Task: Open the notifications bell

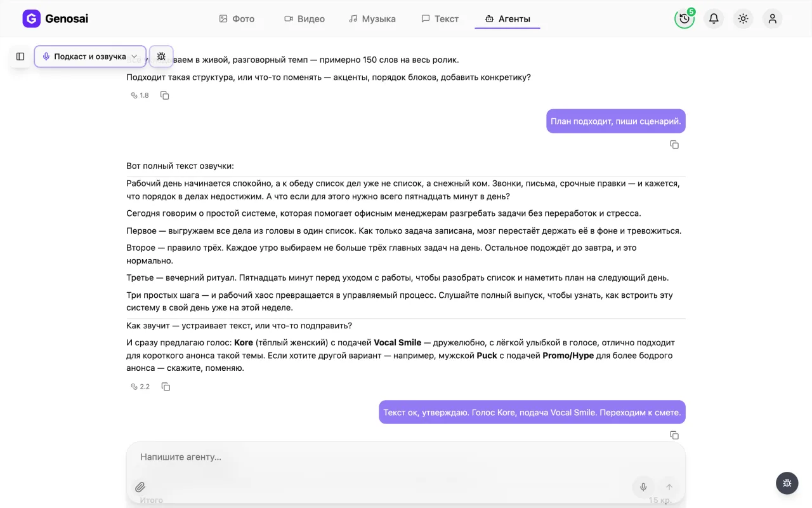Action: pyautogui.click(x=714, y=18)
